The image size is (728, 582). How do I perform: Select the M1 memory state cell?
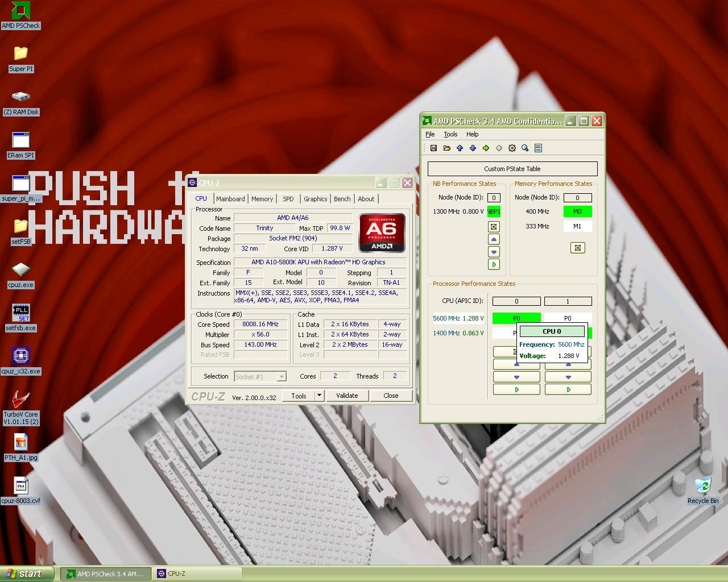(577, 226)
